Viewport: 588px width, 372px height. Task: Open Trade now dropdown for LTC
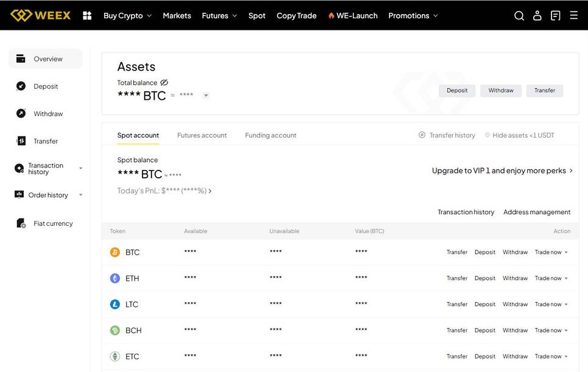(x=551, y=304)
